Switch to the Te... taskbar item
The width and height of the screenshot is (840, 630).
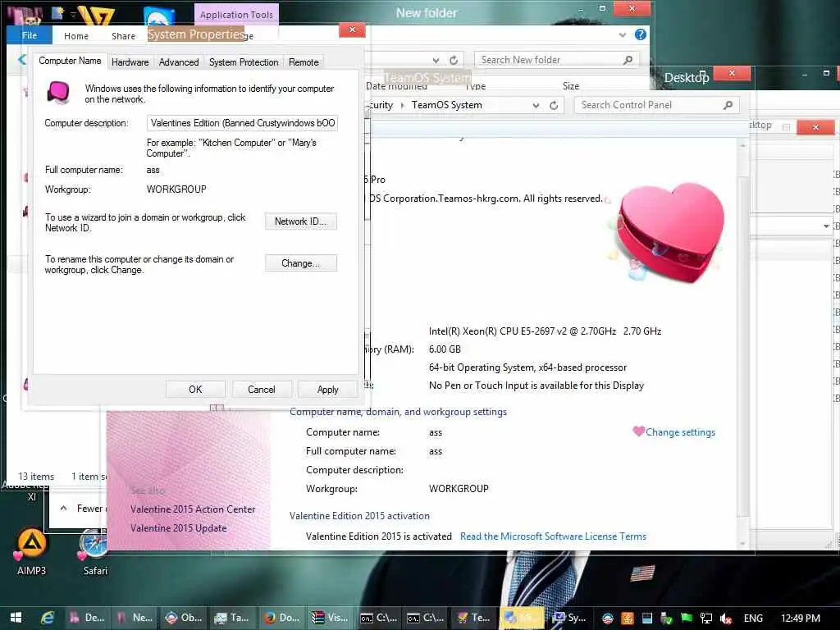pos(473,618)
